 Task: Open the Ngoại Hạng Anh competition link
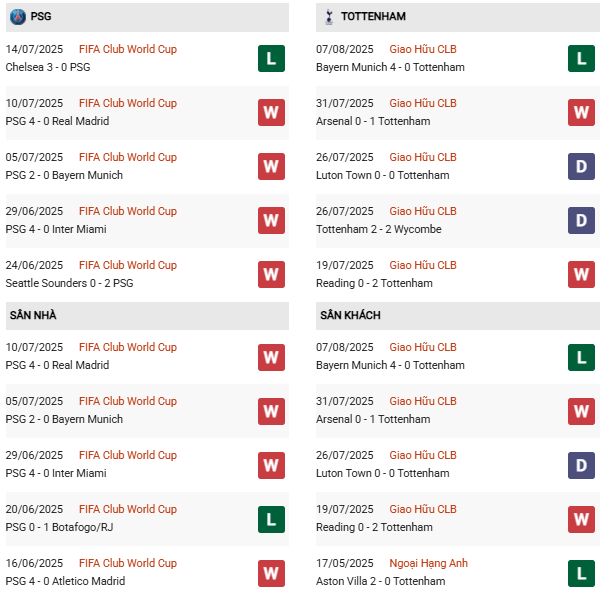(428, 563)
